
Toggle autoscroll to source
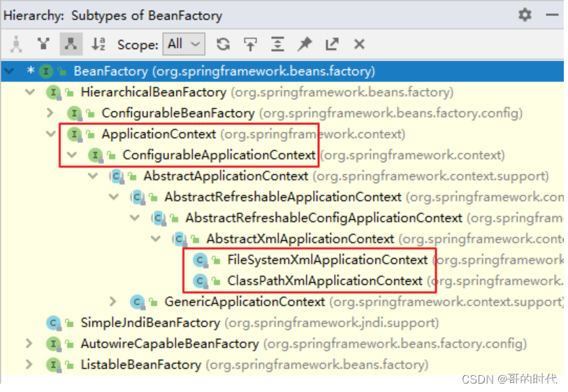250,44
